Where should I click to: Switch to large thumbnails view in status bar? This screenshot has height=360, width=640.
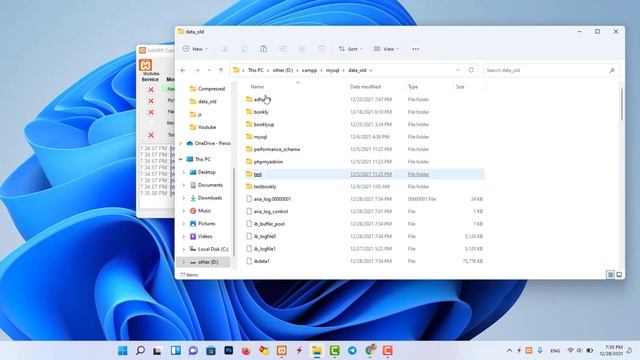(619, 275)
